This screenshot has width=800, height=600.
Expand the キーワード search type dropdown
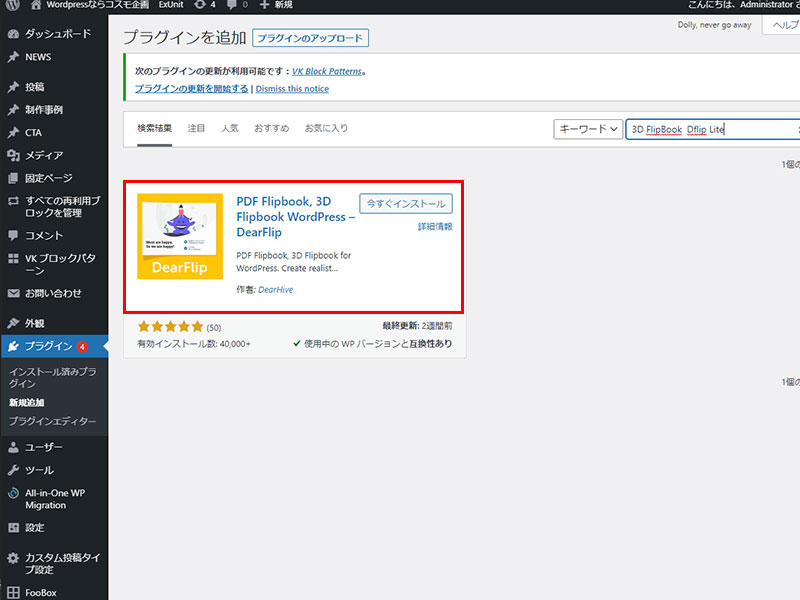click(x=588, y=129)
